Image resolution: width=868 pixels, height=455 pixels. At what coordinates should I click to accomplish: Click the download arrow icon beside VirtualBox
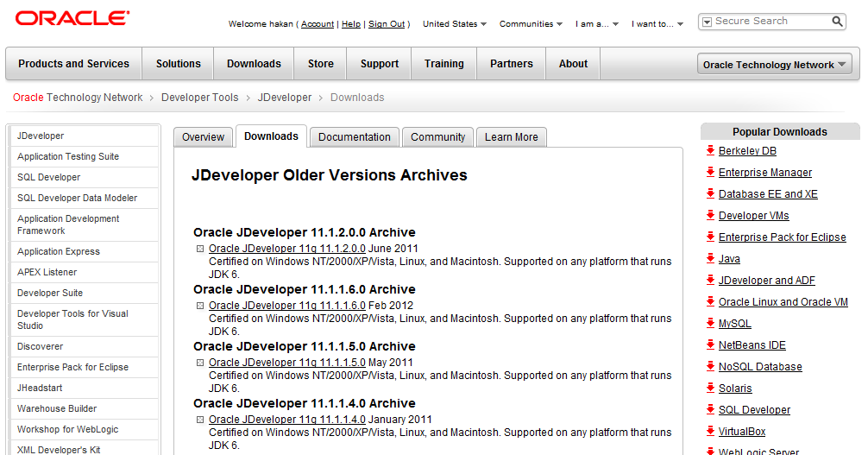(x=710, y=432)
